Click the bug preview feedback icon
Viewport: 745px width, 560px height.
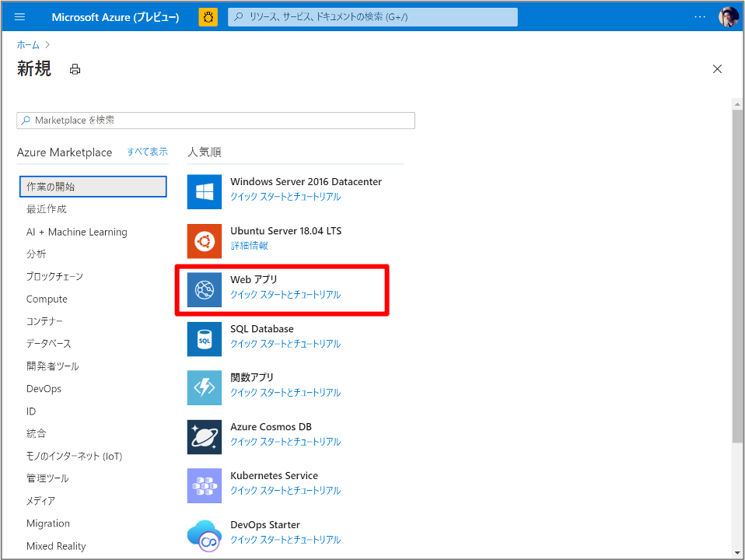[x=208, y=17]
